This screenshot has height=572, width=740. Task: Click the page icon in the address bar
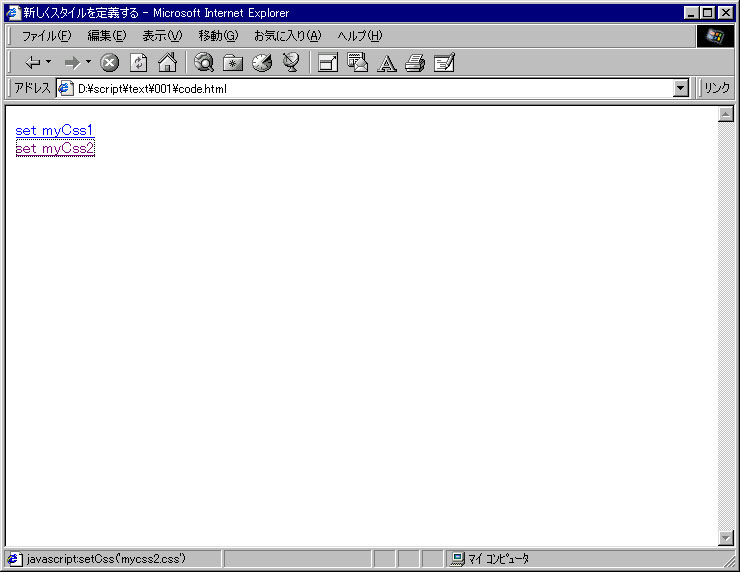point(65,89)
